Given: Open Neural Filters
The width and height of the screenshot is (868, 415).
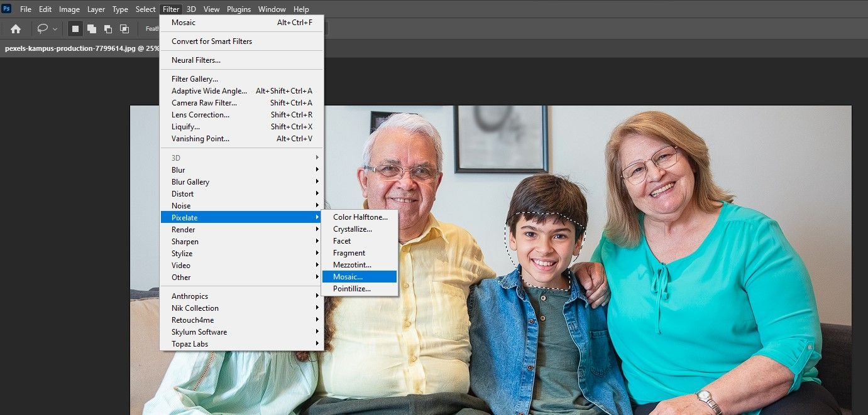Looking at the screenshot, I should (x=242, y=60).
